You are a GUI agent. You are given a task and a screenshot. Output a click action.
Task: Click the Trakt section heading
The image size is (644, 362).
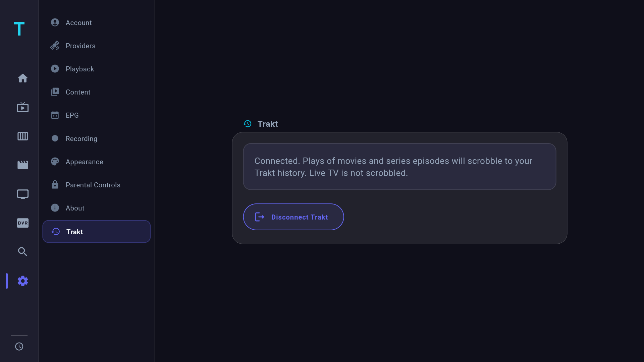(x=268, y=124)
